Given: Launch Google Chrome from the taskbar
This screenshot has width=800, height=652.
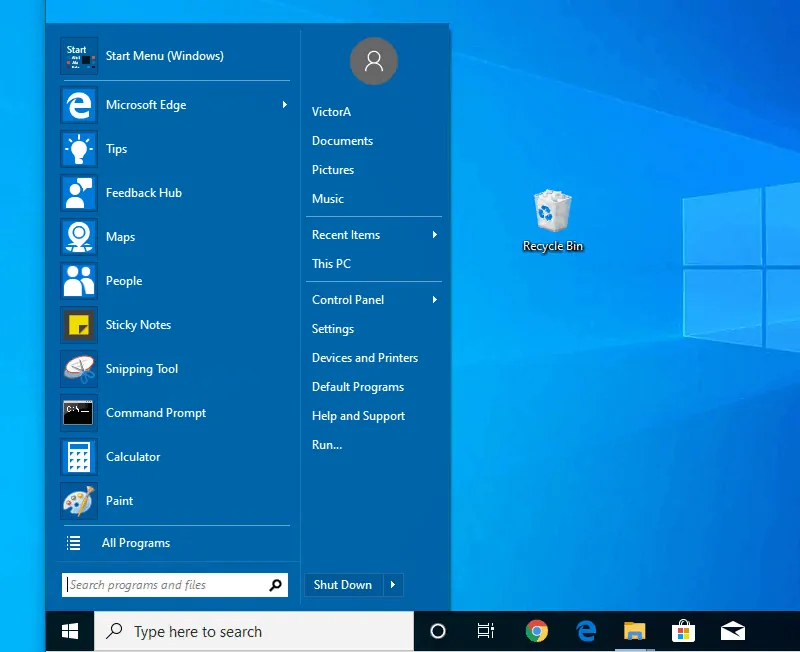Looking at the screenshot, I should 536,631.
